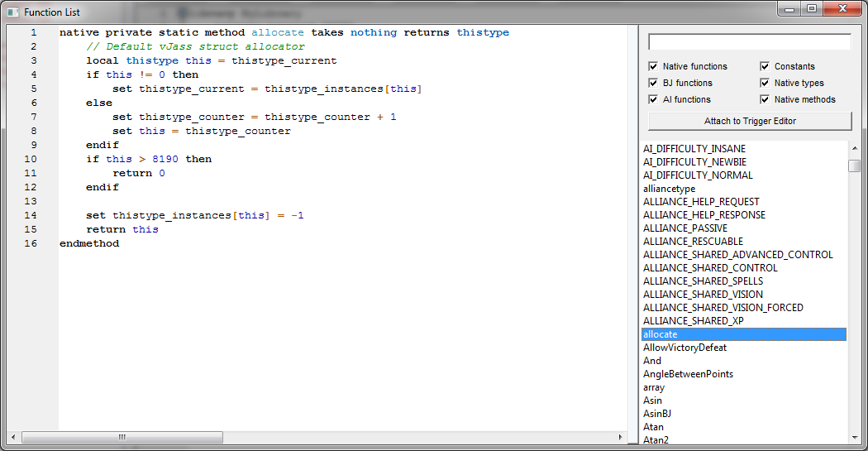Screen dimensions: 868x451
Task: Select the array list entry
Action: pos(743,387)
